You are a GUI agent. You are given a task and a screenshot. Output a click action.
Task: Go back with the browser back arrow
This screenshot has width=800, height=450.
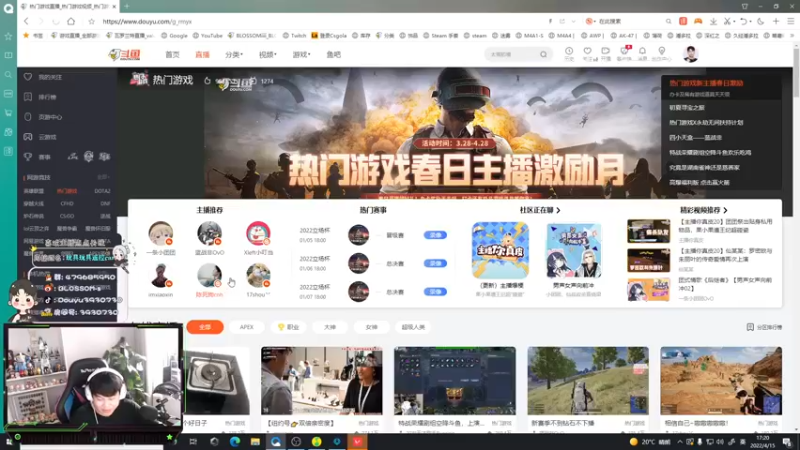point(26,21)
